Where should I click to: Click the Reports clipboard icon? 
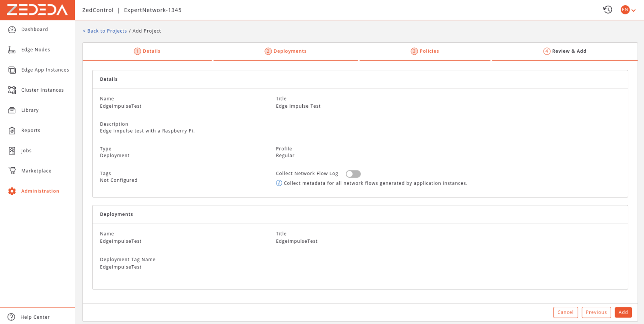tap(12, 131)
